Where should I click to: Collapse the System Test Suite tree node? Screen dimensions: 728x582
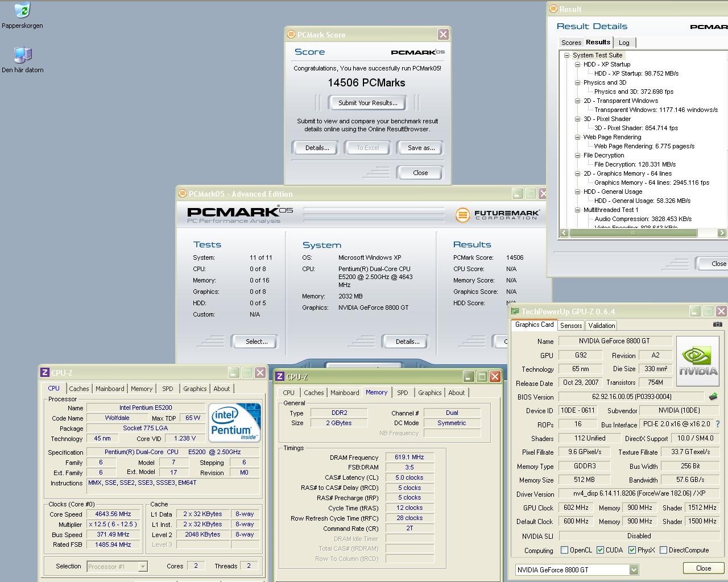coord(566,55)
